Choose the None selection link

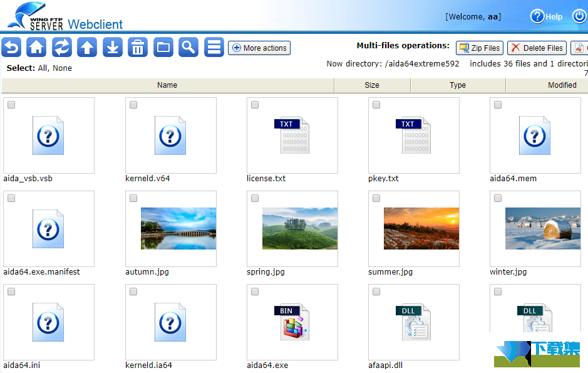[62, 68]
